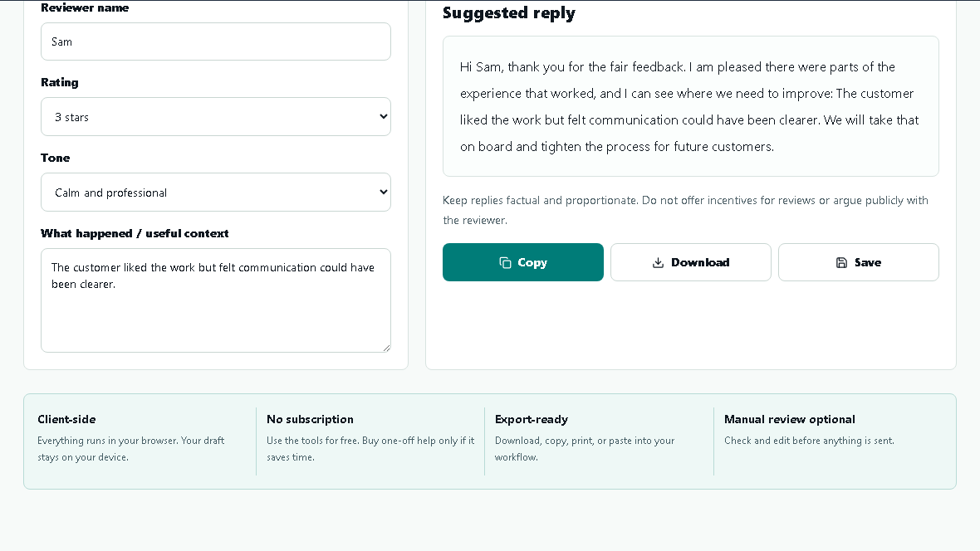The image size is (980, 551).
Task: Download the suggested reply
Action: [x=691, y=262]
